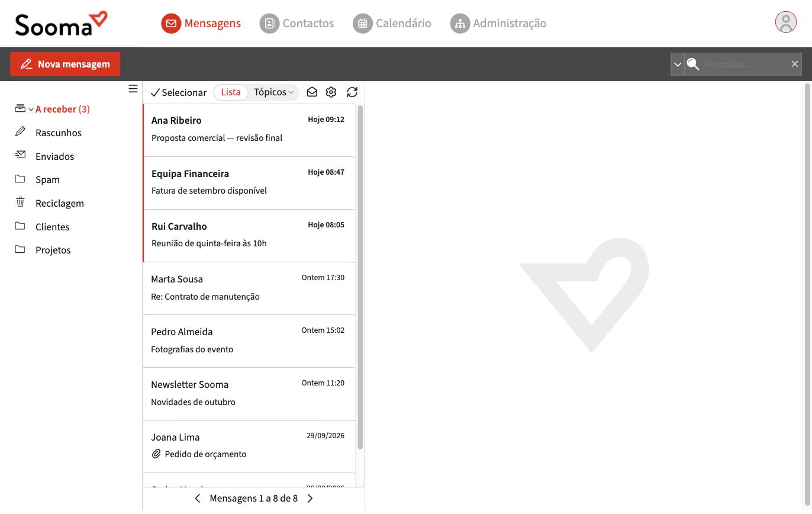Screen dimensions: 812x514
Task: Switch the view to Tópicos mode
Action: [x=270, y=92]
